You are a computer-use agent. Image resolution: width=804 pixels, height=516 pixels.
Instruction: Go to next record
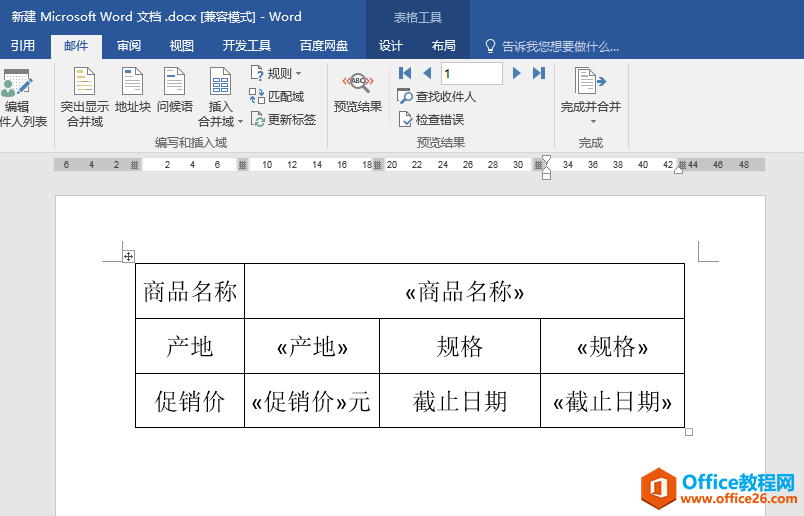coord(517,73)
